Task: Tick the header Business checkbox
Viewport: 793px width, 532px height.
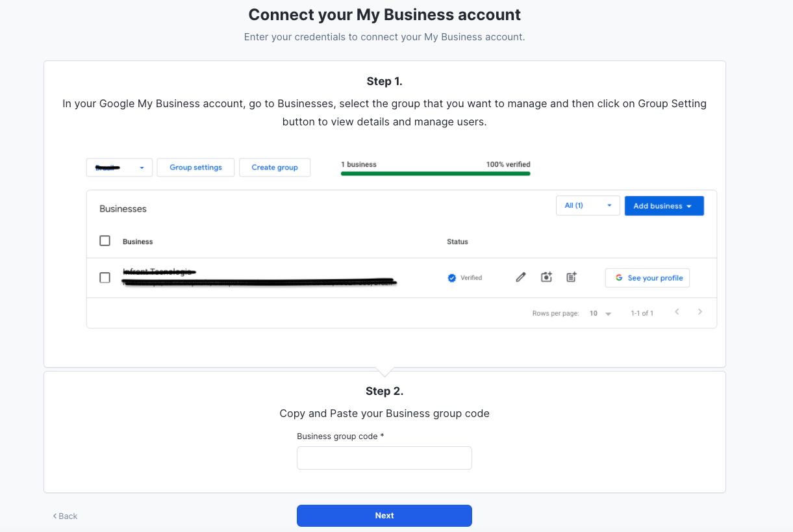Action: click(105, 241)
